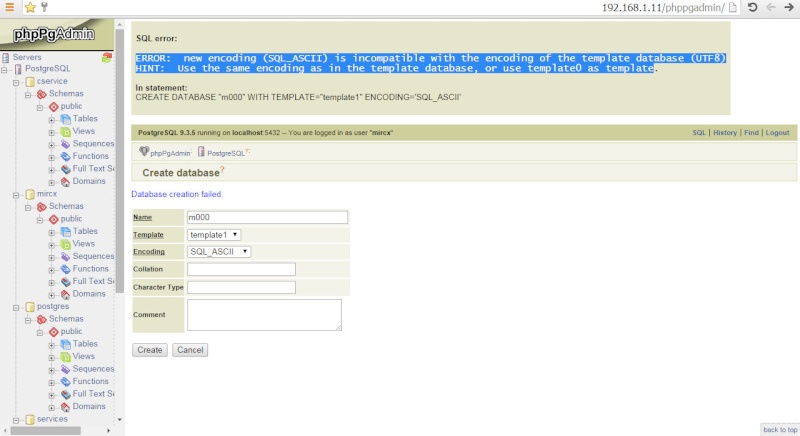Click the Logout link

click(x=777, y=133)
